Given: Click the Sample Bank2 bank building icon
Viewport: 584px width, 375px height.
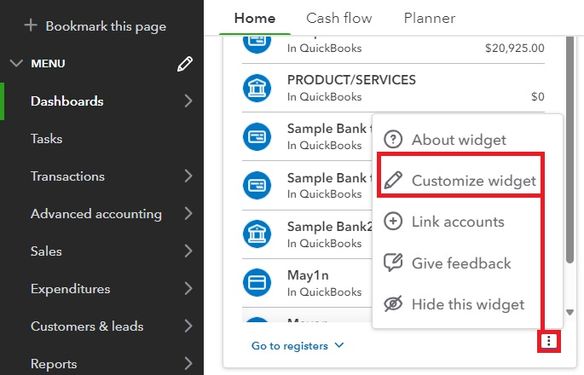Looking at the screenshot, I should [257, 234].
